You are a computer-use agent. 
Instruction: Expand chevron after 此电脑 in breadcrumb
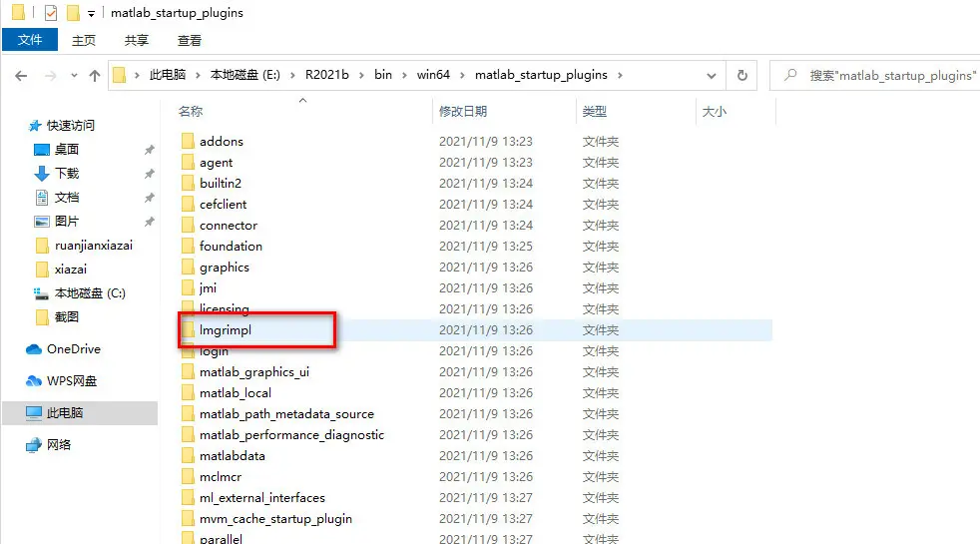click(x=199, y=75)
